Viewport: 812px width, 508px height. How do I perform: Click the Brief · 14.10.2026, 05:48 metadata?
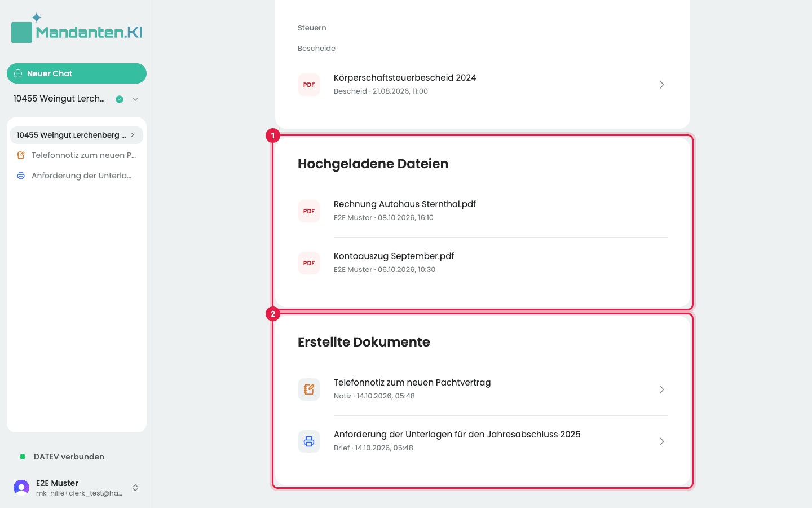[x=373, y=448]
